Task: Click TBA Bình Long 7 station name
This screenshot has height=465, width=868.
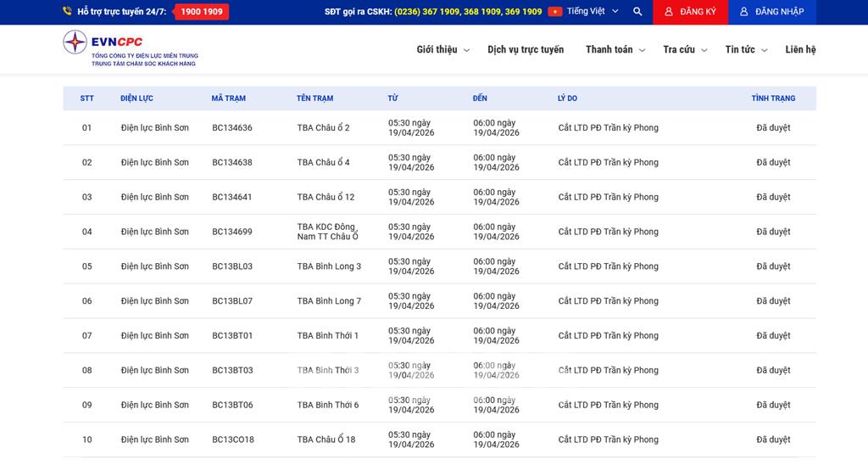Action: tap(329, 301)
